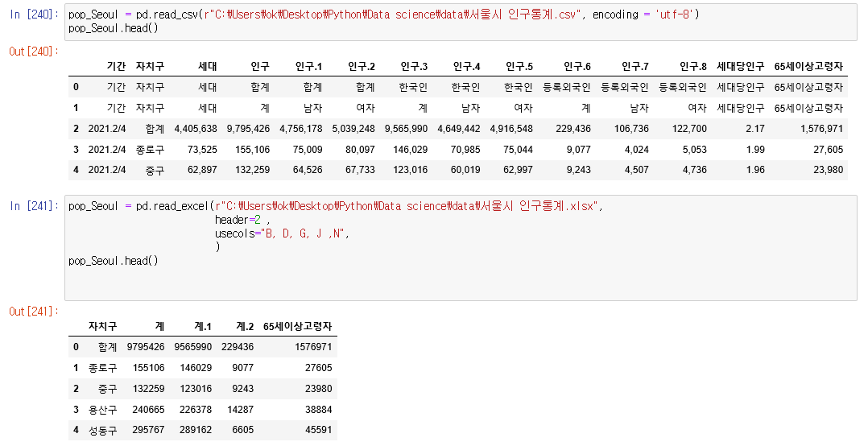
Task: Click the 4,756,178 cell
Action: click(x=300, y=129)
